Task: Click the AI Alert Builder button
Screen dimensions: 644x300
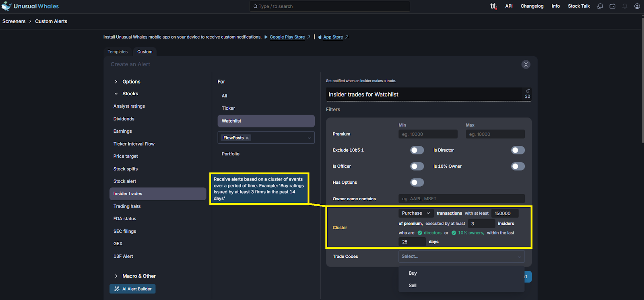Action: pyautogui.click(x=132, y=289)
